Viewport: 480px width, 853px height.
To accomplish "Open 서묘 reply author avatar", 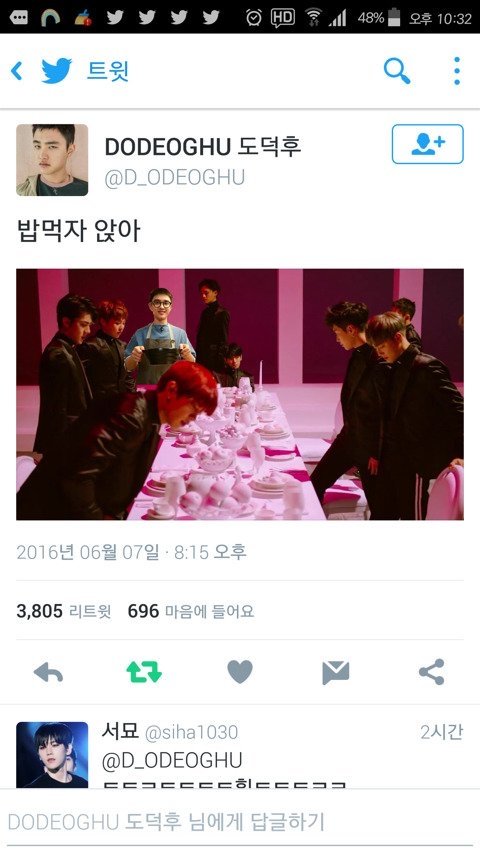I will click(52, 755).
